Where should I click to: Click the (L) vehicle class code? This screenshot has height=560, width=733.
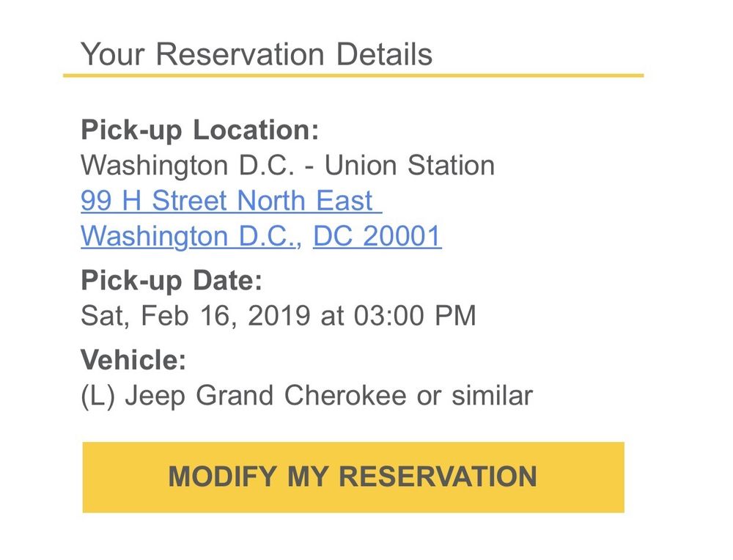[x=98, y=396]
